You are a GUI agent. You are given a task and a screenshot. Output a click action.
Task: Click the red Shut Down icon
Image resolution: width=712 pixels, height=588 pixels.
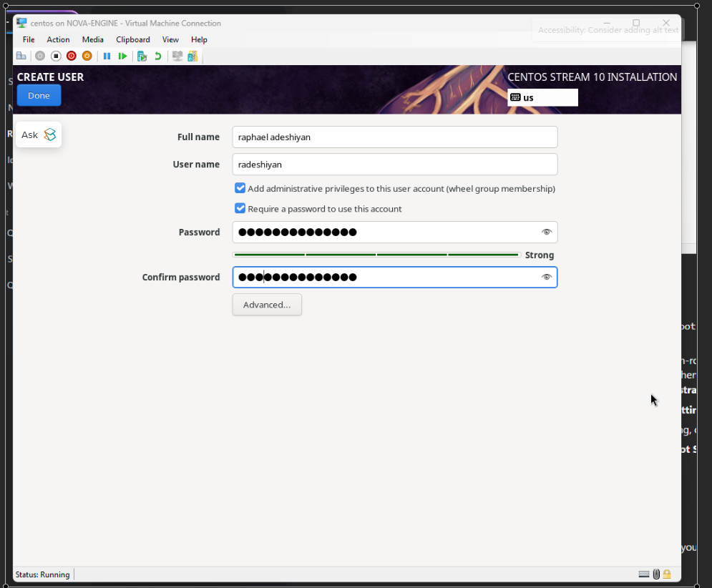[72, 56]
